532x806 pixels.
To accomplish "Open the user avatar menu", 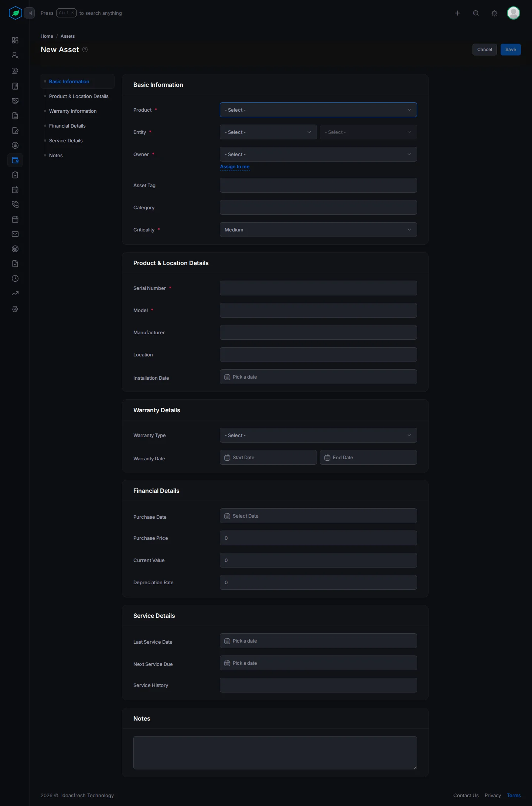I will pos(514,13).
